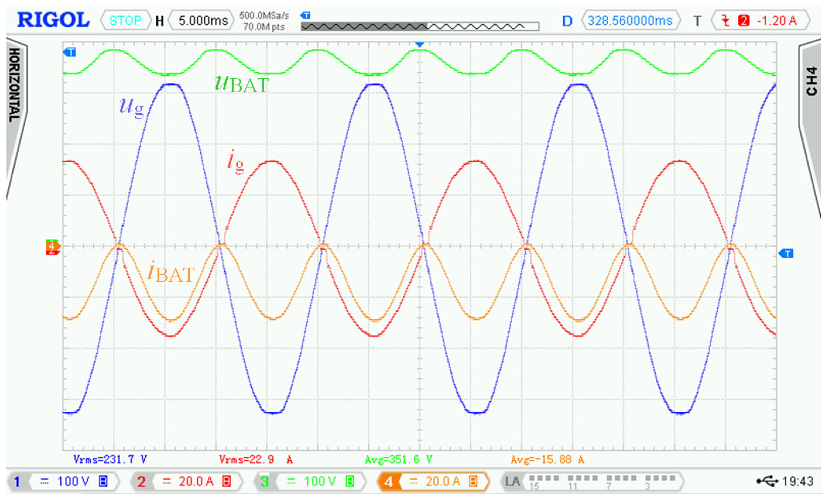Open the CH4 side tab
Viewport: 827px width, 504px height.
(812, 81)
